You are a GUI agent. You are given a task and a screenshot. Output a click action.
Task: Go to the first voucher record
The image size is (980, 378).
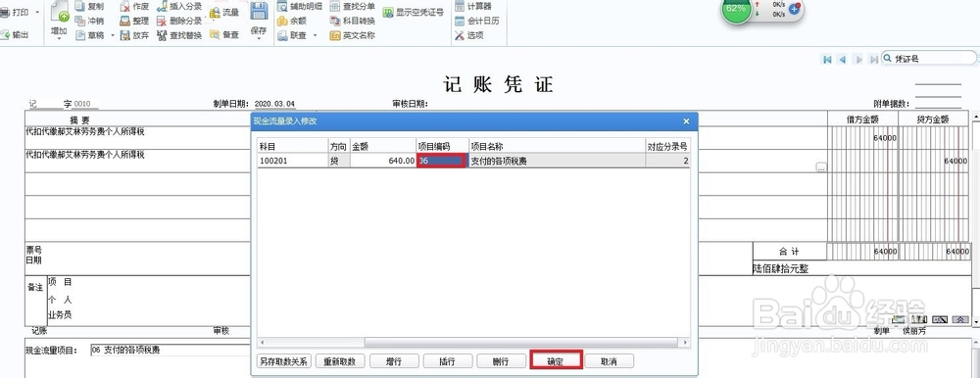coord(827,60)
